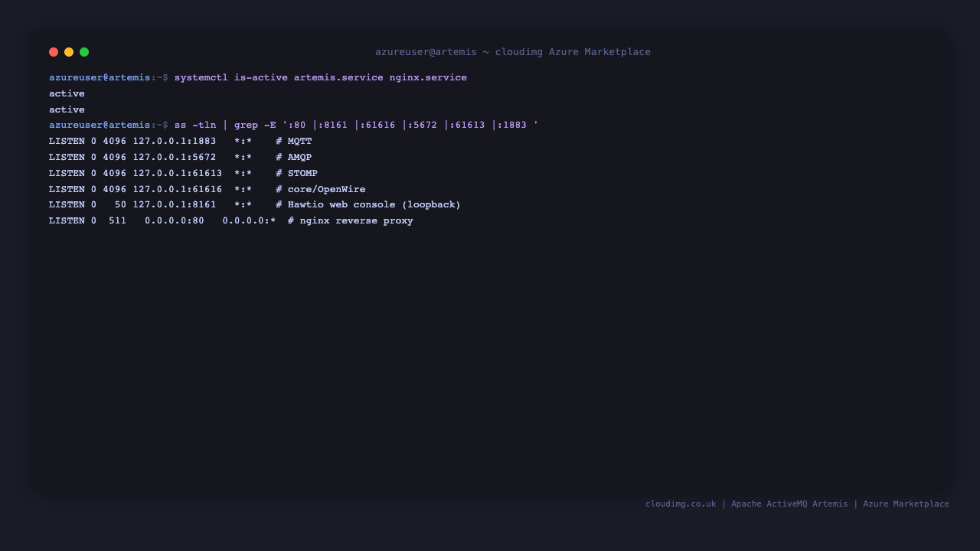This screenshot has height=551, width=980.
Task: Click the first 'active' output line
Action: tap(67, 93)
